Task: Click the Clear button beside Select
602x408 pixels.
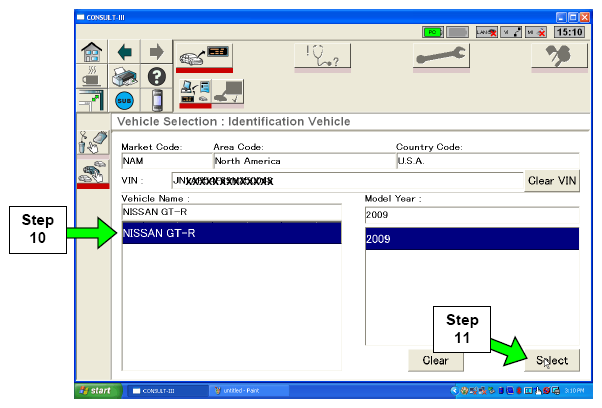Action: 434,360
